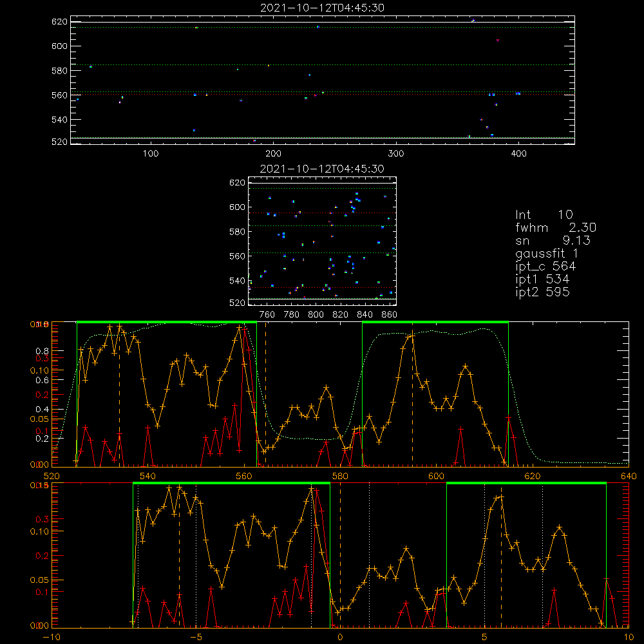Click the x-axis tick label '300'
This screenshot has width=644, height=644.
pyautogui.click(x=396, y=154)
